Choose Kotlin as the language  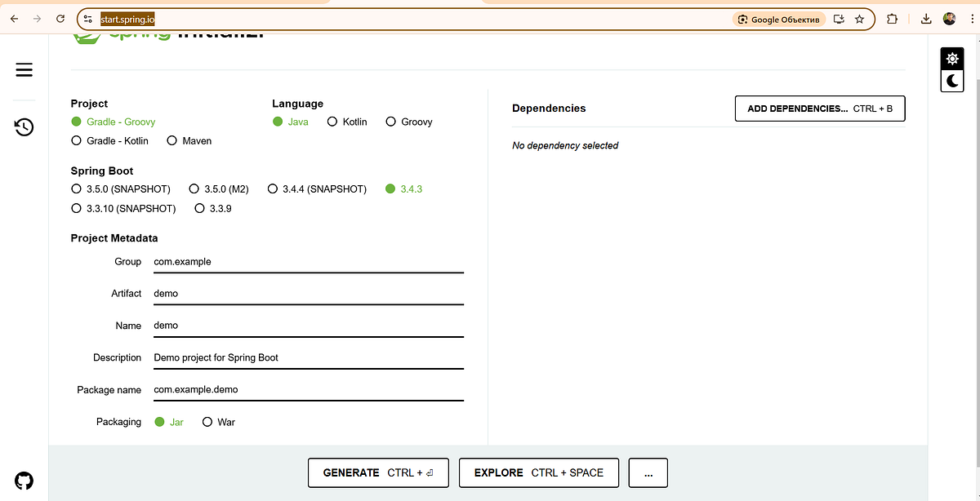click(332, 122)
